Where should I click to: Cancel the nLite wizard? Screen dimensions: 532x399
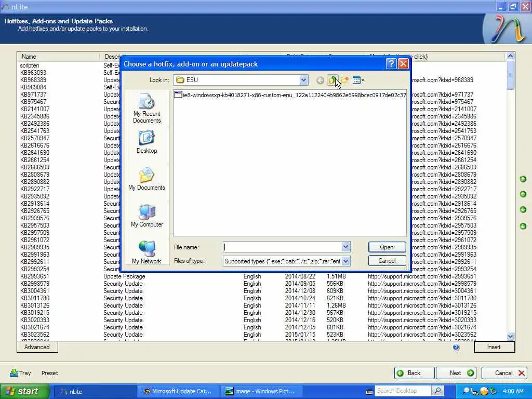click(x=504, y=373)
